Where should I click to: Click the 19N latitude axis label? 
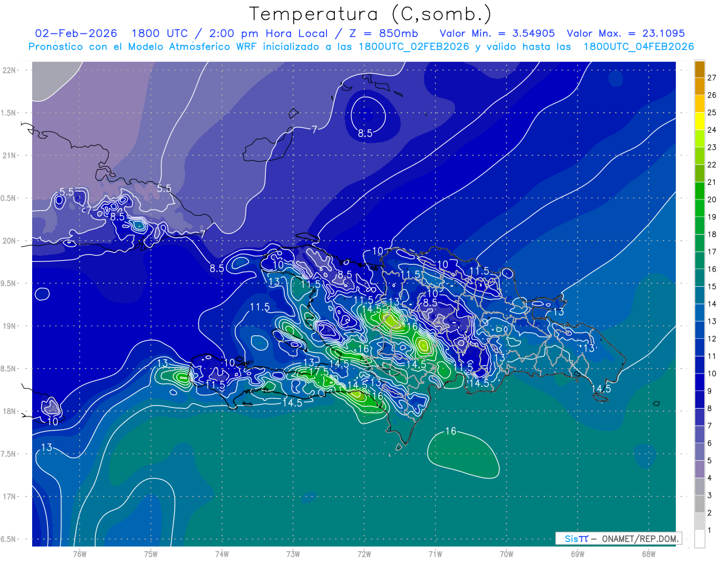[x=9, y=326]
